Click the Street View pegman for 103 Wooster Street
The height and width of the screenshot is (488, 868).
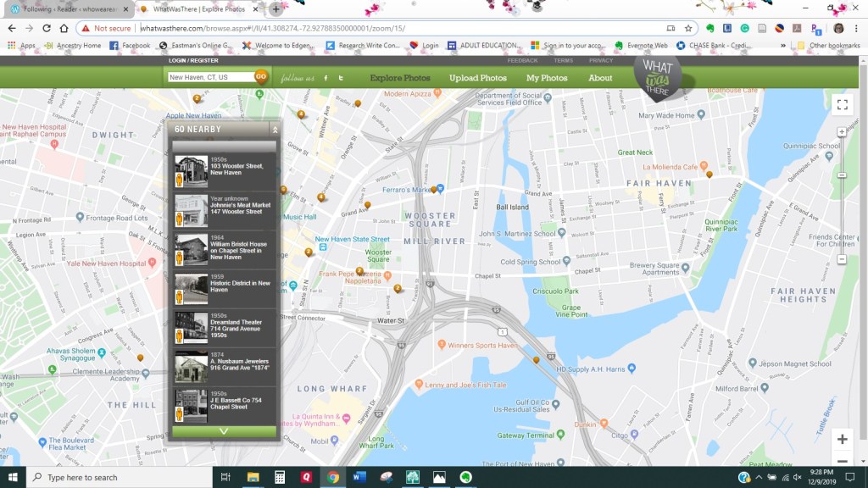[x=180, y=180]
